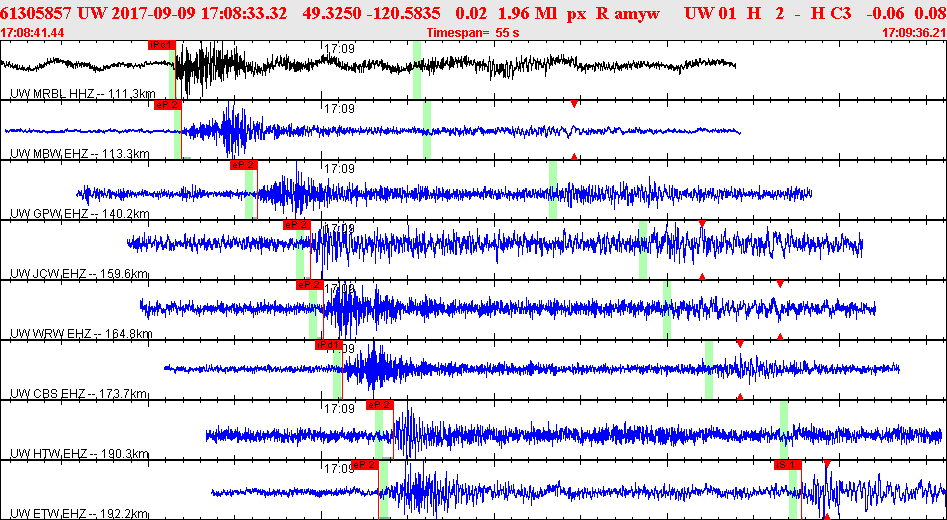This screenshot has height=520, width=947.
Task: Click the 'UW ETW EHZ -- 192.2km' station label
Action: tap(79, 515)
